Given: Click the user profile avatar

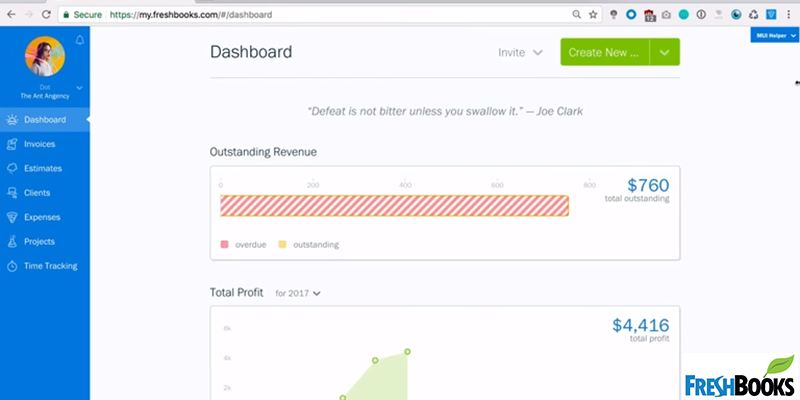Looking at the screenshot, I should [45, 56].
